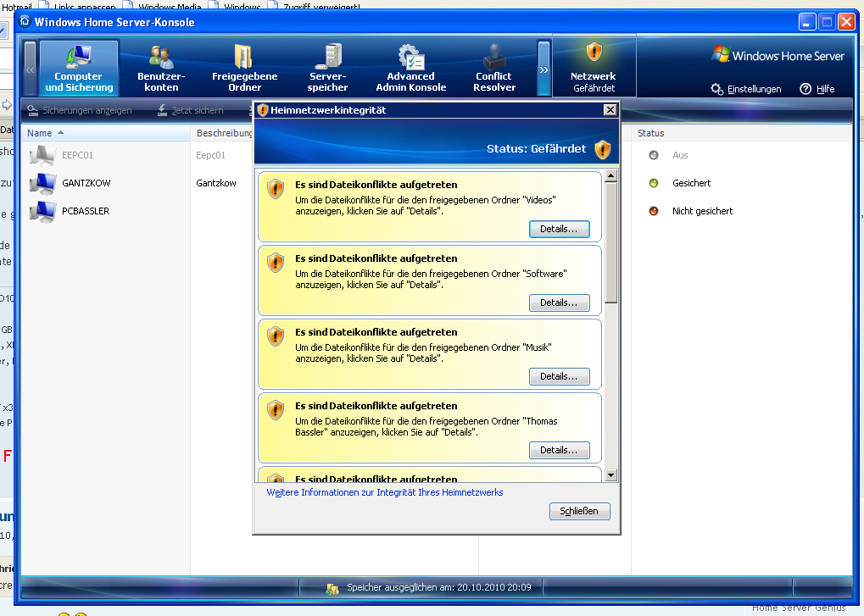Click Gantzkow description cell
This screenshot has width=864, height=616.
216,183
